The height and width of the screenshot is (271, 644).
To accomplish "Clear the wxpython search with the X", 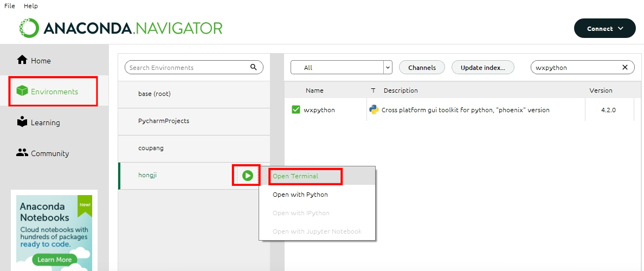I will [625, 67].
